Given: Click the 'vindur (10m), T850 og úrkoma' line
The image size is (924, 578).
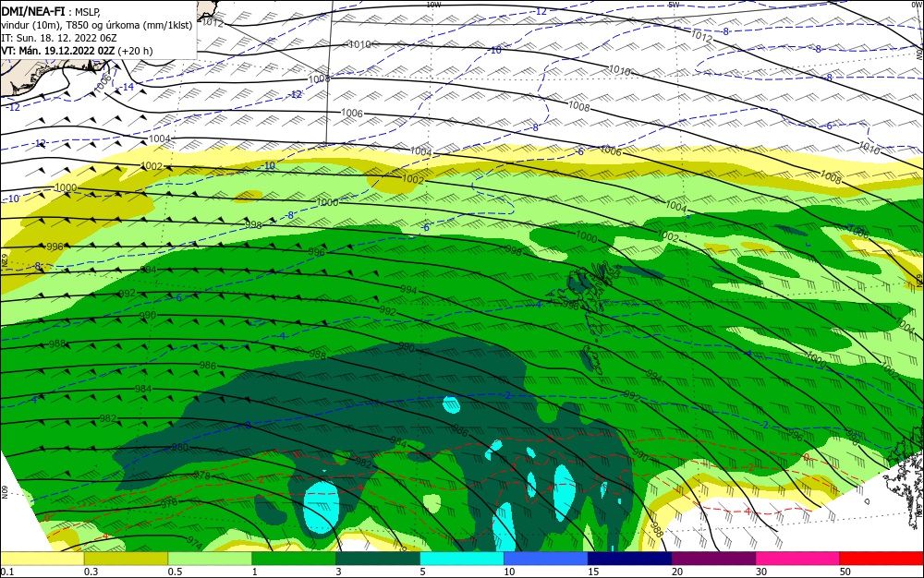Looking at the screenshot, I should 97,25.
